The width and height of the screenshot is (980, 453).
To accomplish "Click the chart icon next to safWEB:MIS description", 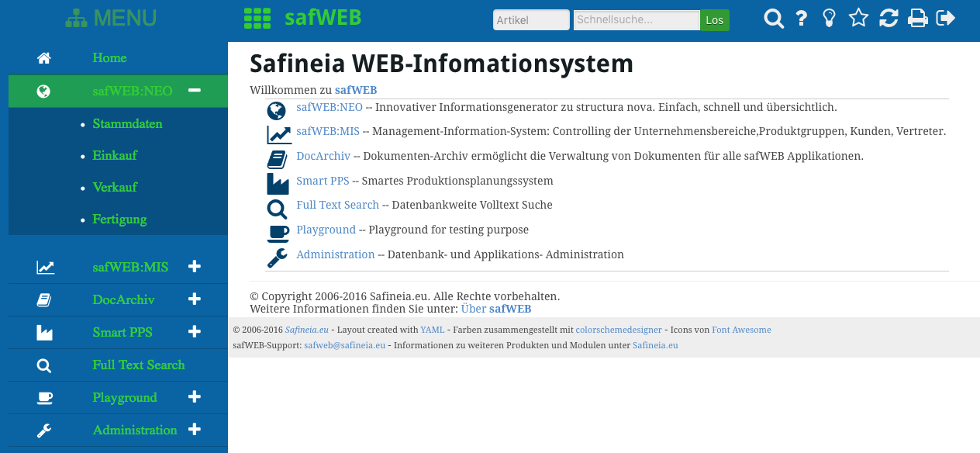I will pyautogui.click(x=279, y=135).
